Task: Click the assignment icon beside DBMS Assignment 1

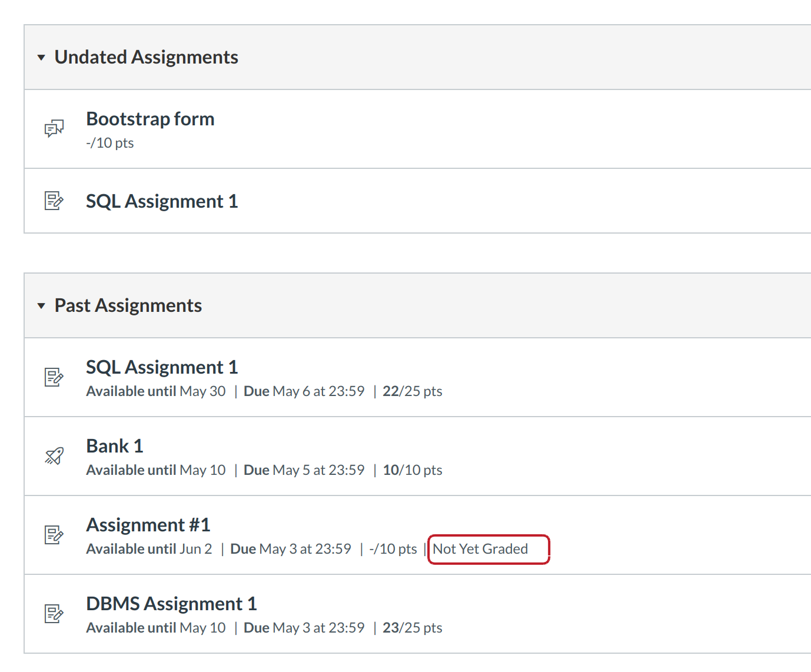Action: tap(54, 613)
